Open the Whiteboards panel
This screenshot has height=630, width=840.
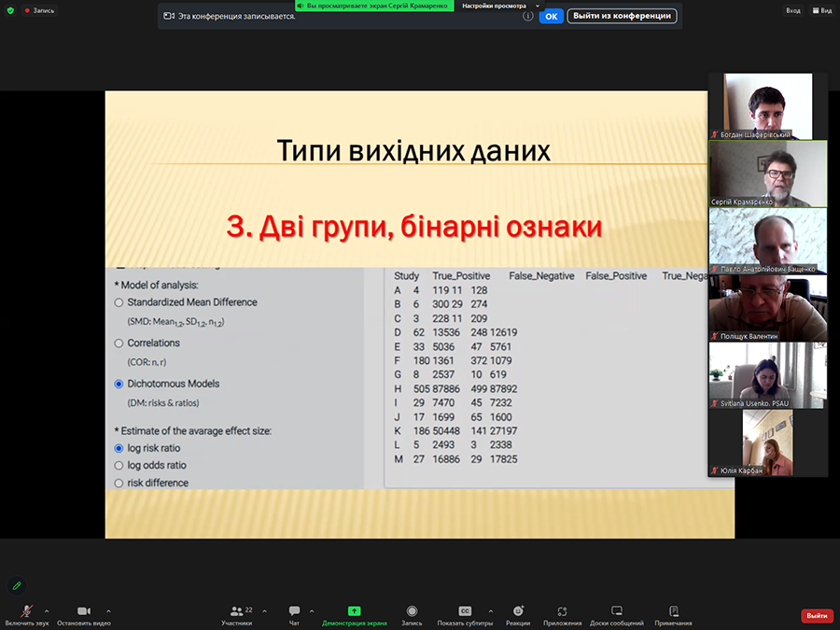click(x=617, y=614)
